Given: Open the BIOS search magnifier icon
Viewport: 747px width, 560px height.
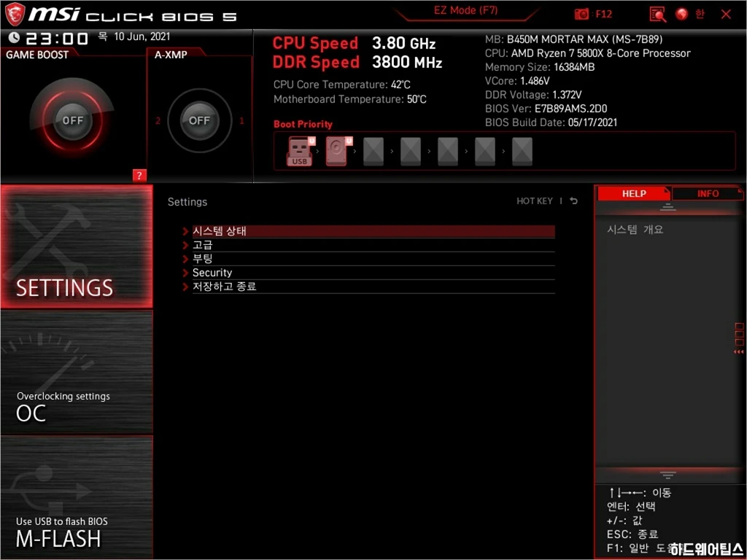Looking at the screenshot, I should pos(658,15).
